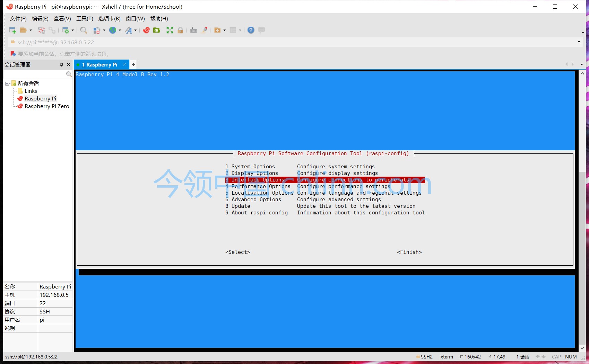Click the Open Session folder icon
Image resolution: width=589 pixels, height=364 pixels.
point(23,30)
